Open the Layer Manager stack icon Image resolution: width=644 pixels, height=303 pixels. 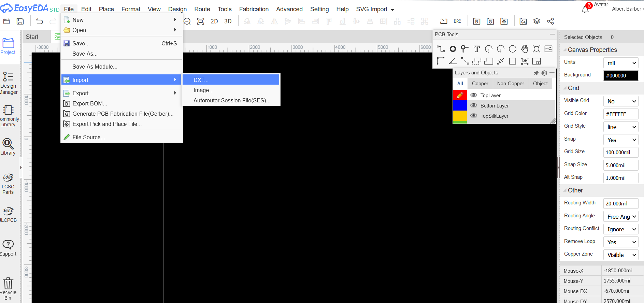click(537, 21)
